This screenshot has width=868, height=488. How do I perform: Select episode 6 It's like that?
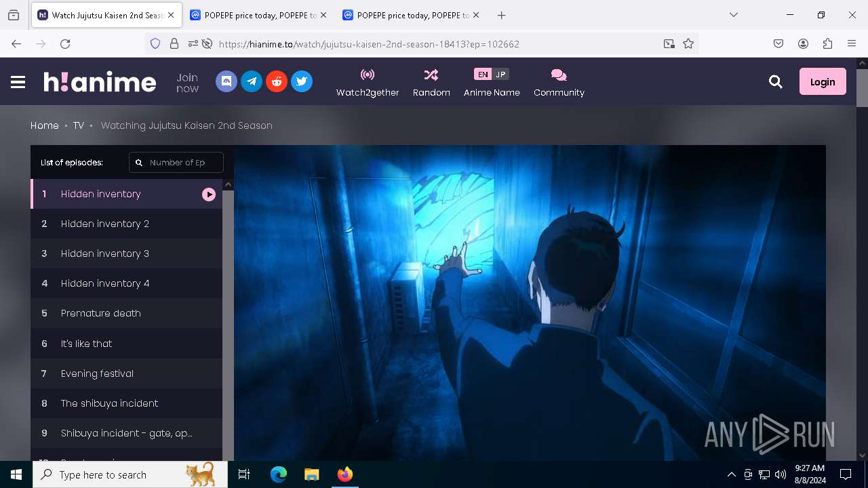point(126,344)
